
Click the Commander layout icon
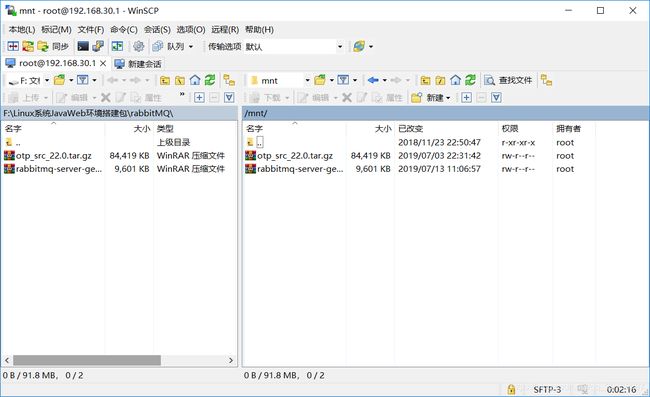point(117,46)
